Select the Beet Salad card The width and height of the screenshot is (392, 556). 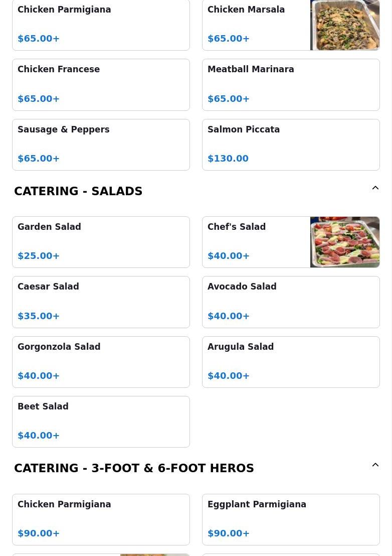point(101,422)
